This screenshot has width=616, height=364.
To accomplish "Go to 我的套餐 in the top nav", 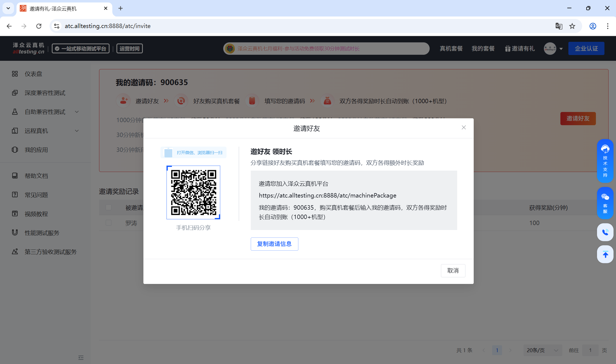I will 483,49.
